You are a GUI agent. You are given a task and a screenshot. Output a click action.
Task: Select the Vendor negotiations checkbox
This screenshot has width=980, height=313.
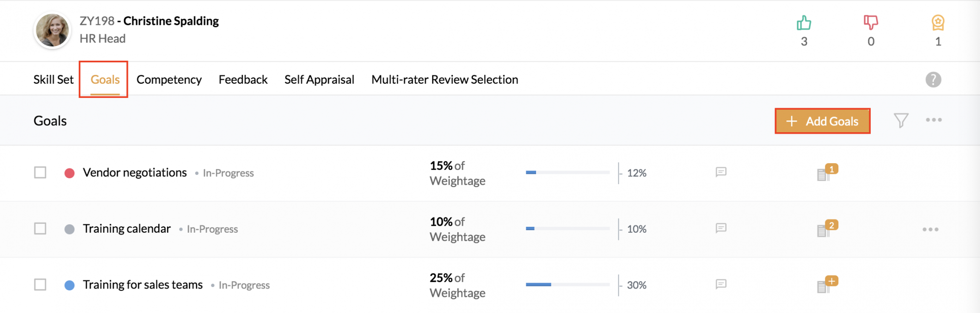(x=40, y=172)
